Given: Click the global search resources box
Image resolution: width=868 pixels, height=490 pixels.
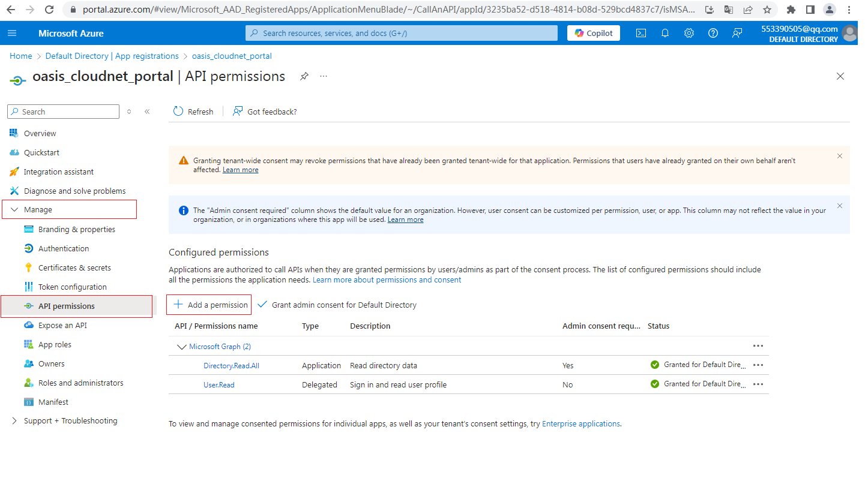Looking at the screenshot, I should [401, 33].
